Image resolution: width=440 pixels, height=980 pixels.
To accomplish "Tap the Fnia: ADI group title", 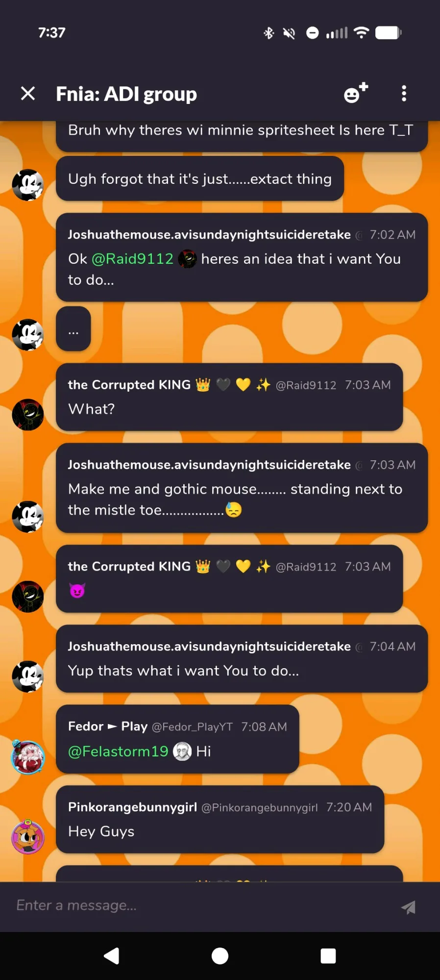I will (126, 94).
